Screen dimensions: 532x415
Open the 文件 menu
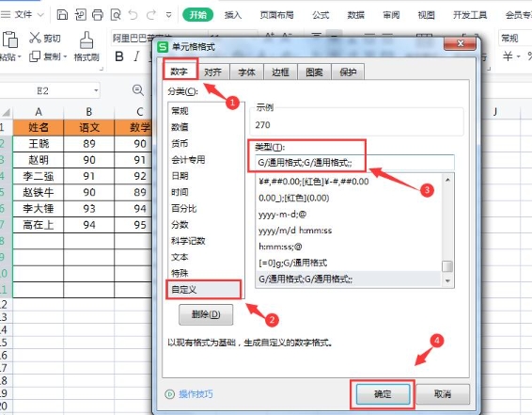(x=23, y=15)
